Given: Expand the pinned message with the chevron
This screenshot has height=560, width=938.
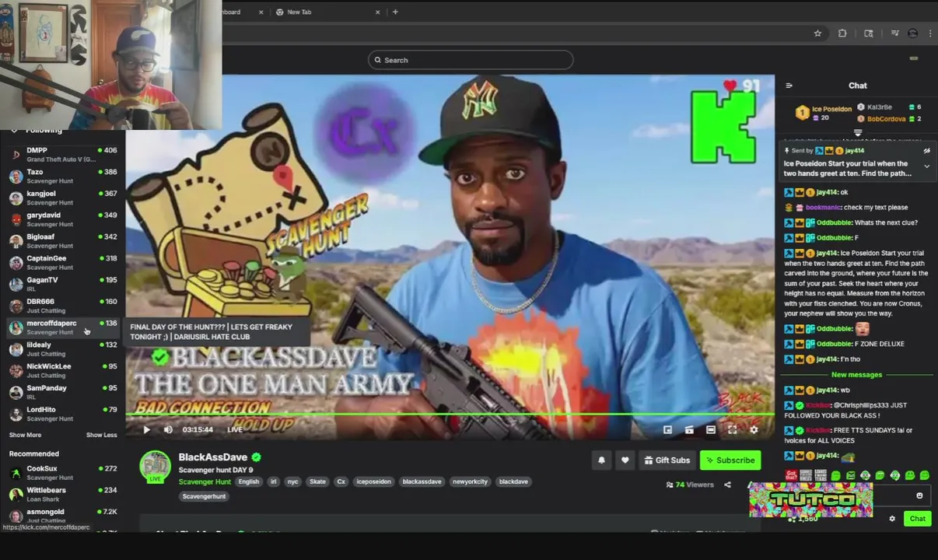Looking at the screenshot, I should [926, 166].
